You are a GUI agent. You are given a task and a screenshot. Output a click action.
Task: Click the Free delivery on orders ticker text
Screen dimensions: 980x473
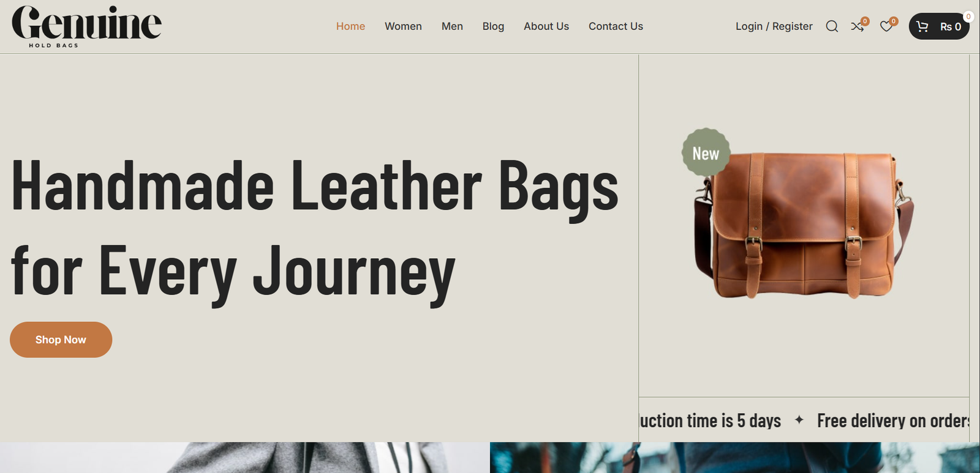893,420
